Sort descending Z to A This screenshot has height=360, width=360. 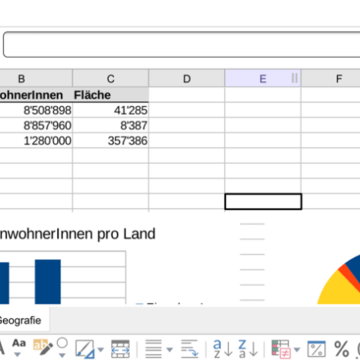point(248,349)
